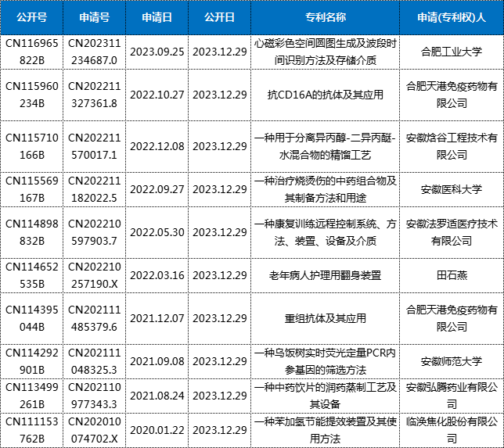The image size is (504, 448).
Task: Click patent title 一种苯加氢节能提效装置及其使用方法
Action: (x=326, y=430)
